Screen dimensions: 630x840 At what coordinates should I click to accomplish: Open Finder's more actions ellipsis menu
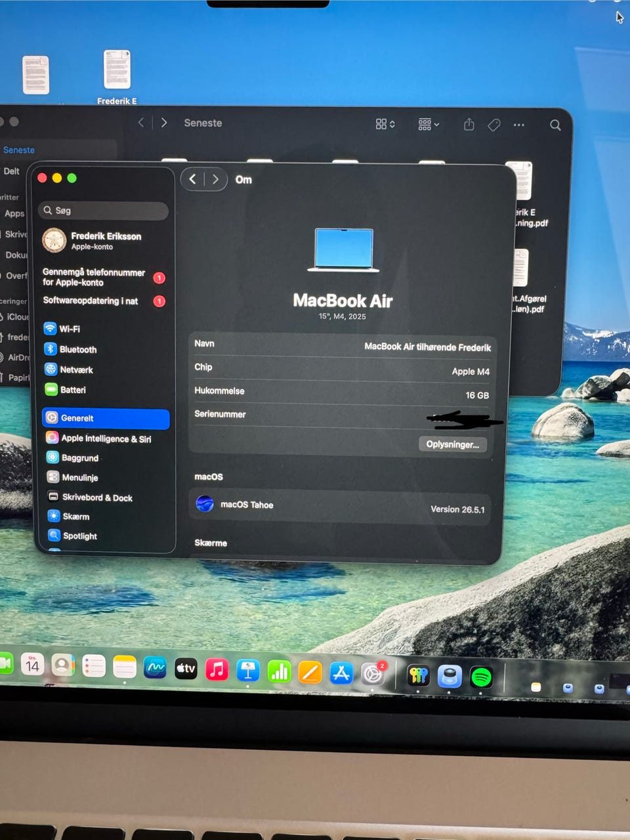[x=519, y=125]
